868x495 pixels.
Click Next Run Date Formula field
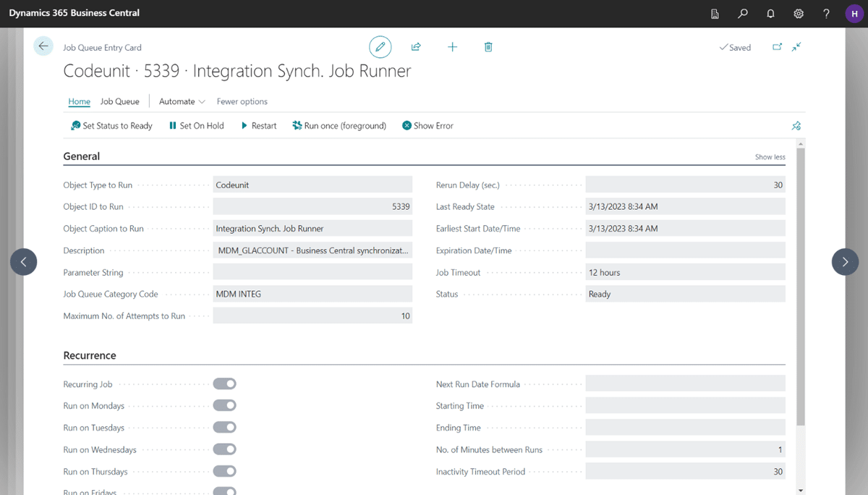[685, 384]
